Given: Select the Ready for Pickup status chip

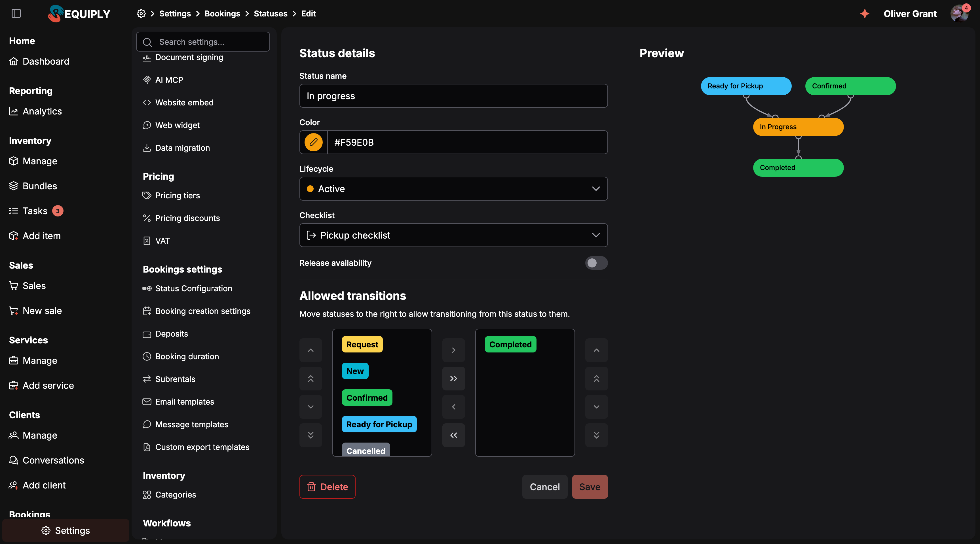Looking at the screenshot, I should (x=379, y=424).
